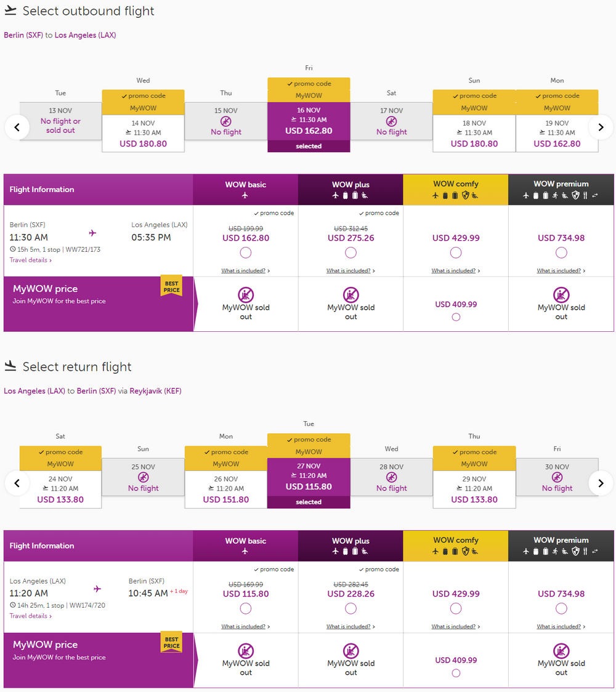This screenshot has width=616, height=692.
Task: Click the outbound next dates arrow
Action: 601,127
